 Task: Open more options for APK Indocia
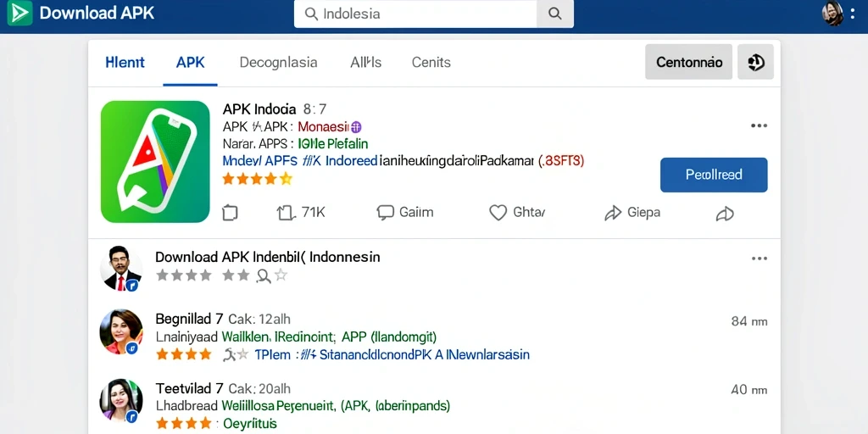point(759,125)
